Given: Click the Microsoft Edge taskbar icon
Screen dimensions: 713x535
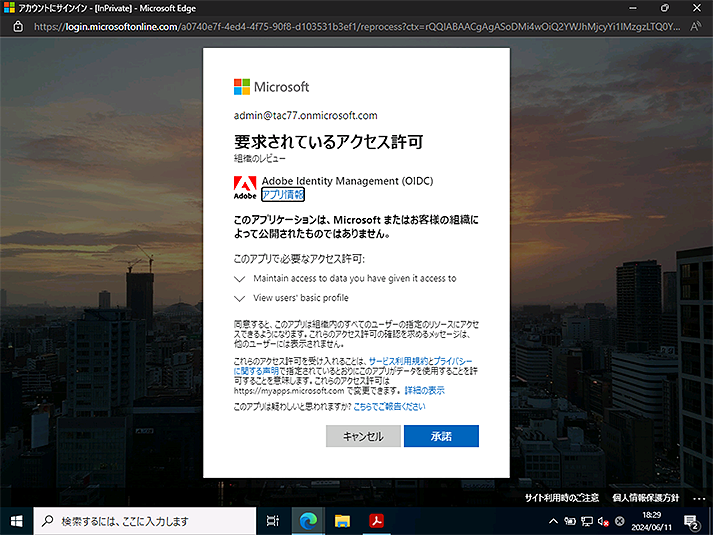Looking at the screenshot, I should pyautogui.click(x=308, y=521).
